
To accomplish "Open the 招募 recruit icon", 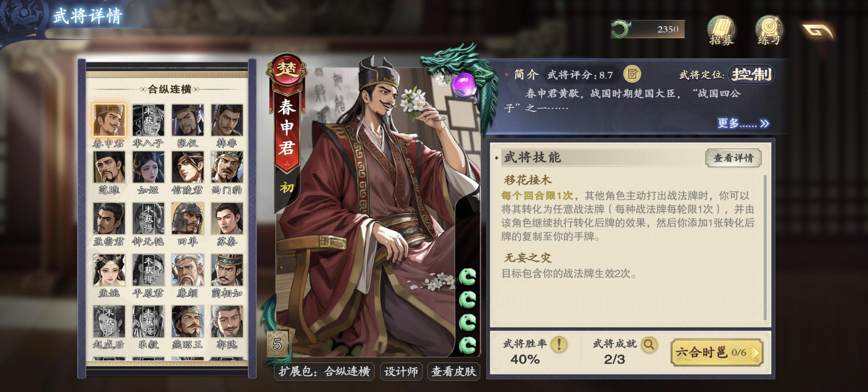I will click(721, 30).
